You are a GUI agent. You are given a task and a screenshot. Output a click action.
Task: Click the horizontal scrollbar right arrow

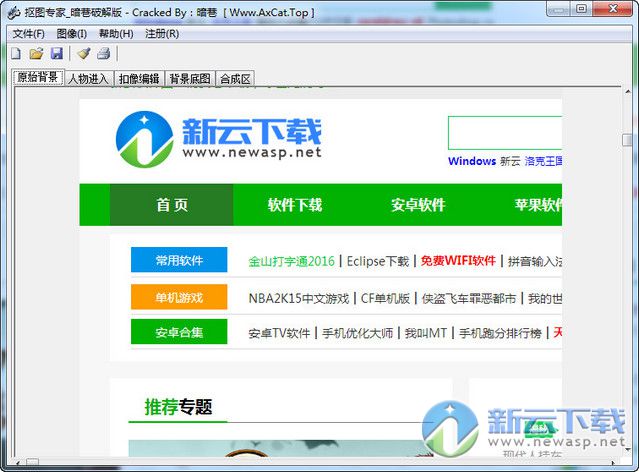(x=613, y=463)
